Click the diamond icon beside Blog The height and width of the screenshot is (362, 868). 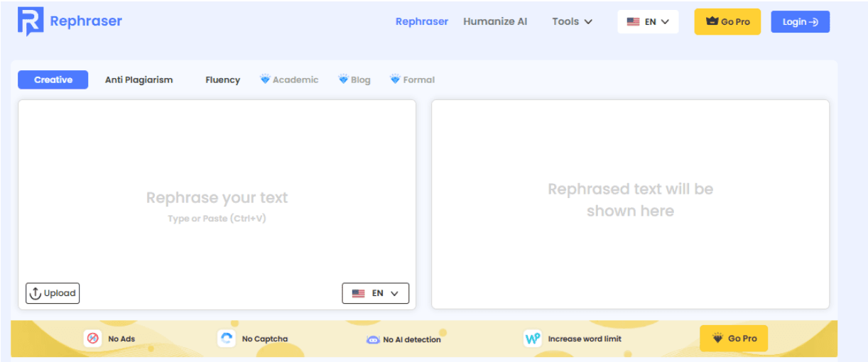[x=343, y=79]
